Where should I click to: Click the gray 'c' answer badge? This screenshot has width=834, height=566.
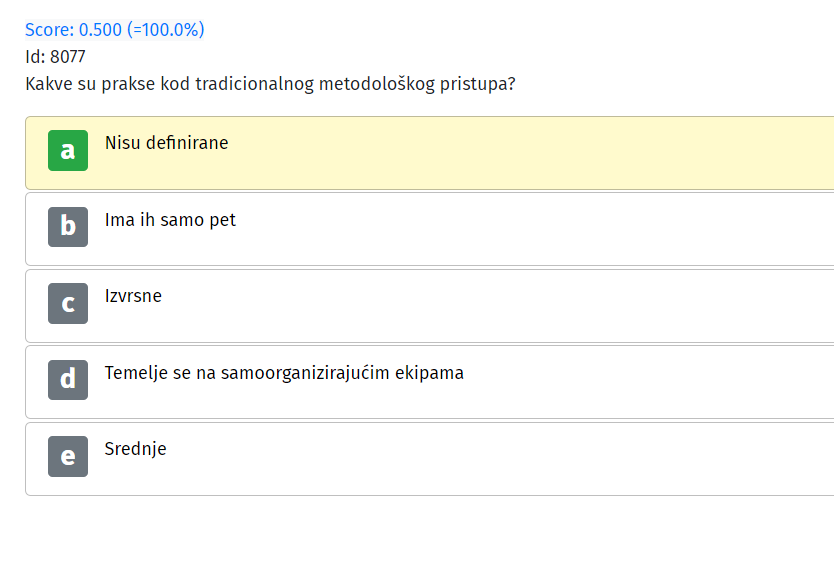68,303
